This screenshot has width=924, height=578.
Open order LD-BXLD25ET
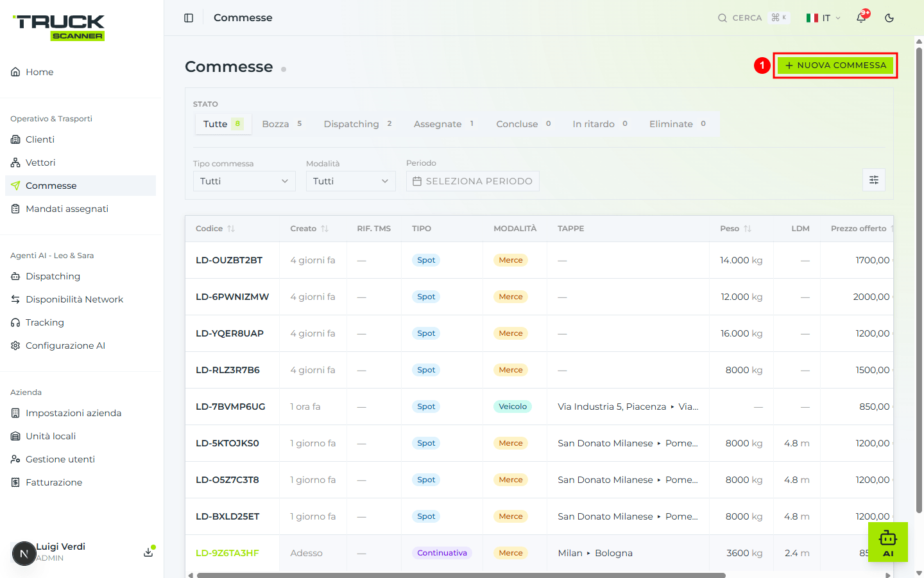point(228,516)
